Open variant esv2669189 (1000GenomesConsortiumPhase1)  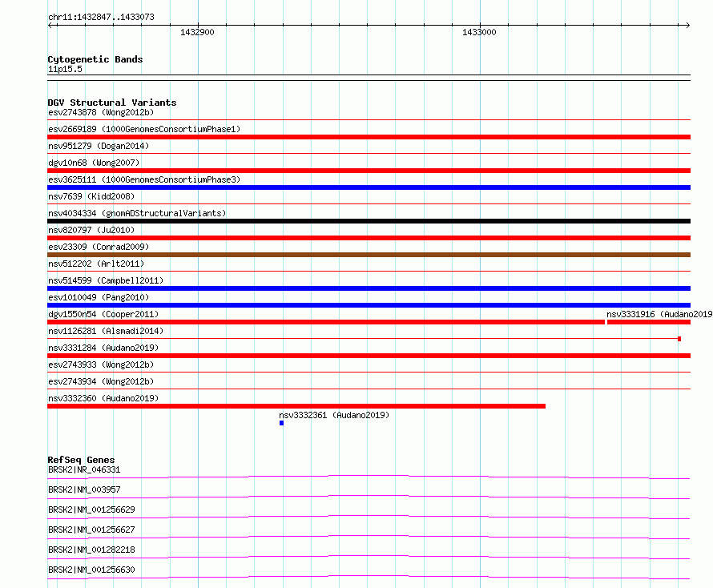click(144, 129)
